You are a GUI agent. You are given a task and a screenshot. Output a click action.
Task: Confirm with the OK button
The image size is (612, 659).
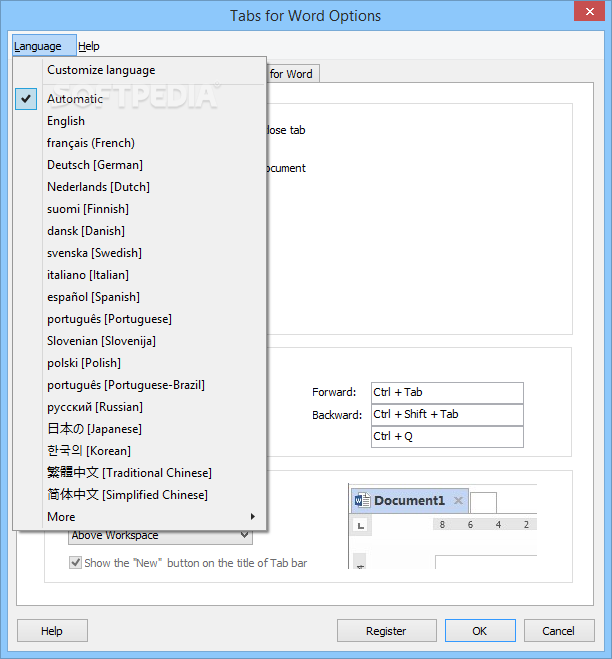click(x=480, y=630)
